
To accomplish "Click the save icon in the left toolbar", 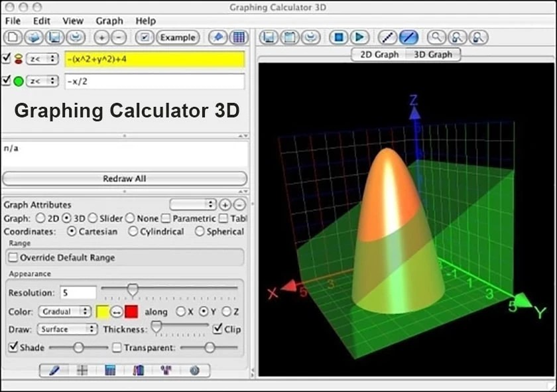I will pos(54,37).
